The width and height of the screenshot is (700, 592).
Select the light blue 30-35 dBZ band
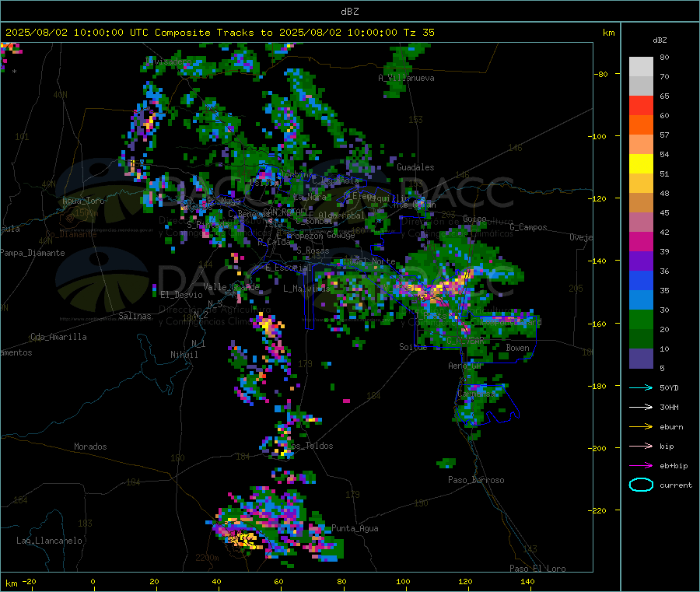tap(641, 300)
